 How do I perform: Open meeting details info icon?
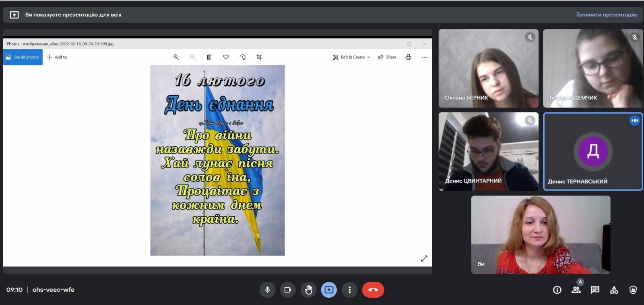[557, 290]
